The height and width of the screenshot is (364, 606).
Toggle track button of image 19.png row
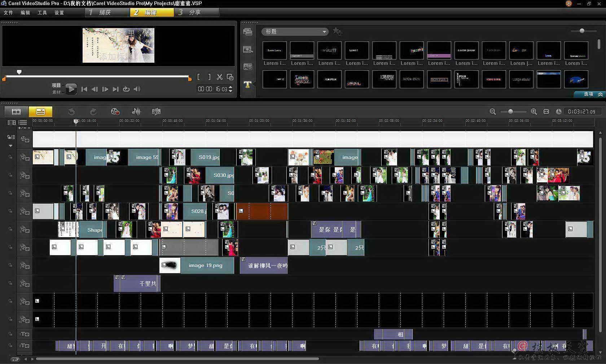point(25,266)
